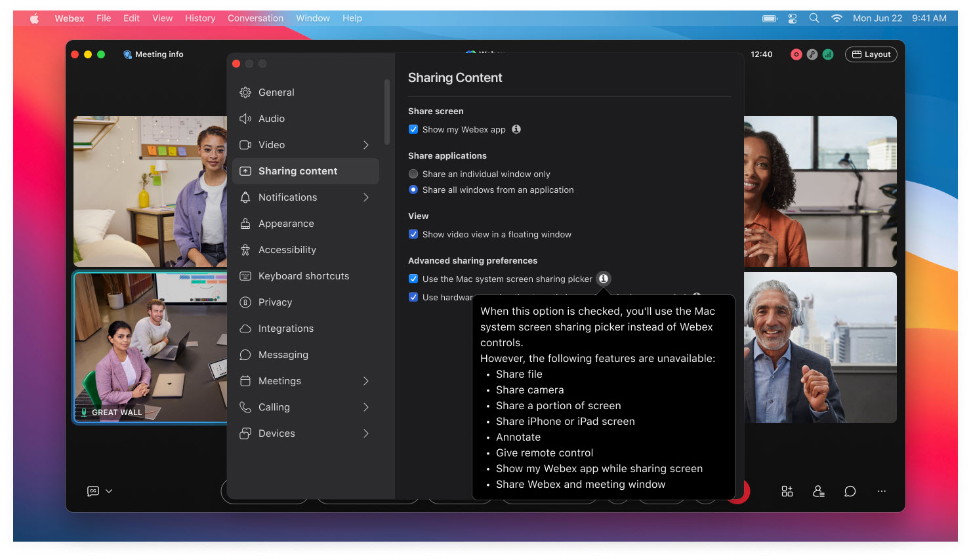This screenshot has width=971, height=560.
Task: Open the Apps icon in meeting controls
Action: 787,491
